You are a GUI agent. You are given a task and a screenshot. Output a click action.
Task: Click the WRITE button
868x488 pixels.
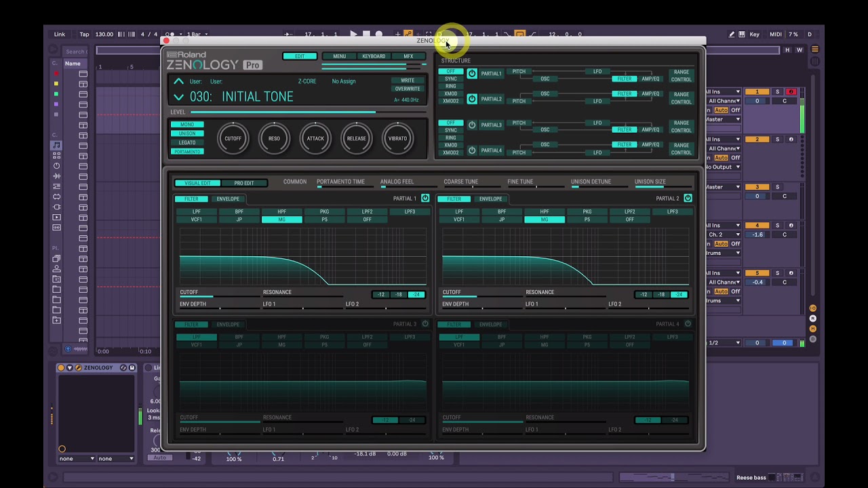[408, 81]
